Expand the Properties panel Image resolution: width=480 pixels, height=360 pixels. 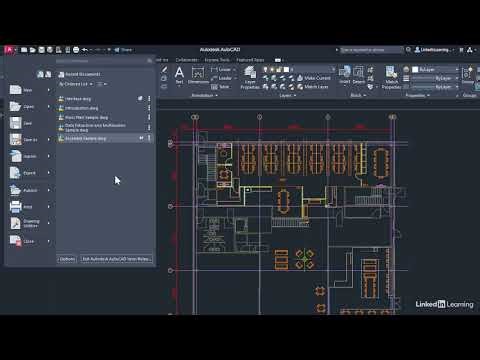click(417, 95)
